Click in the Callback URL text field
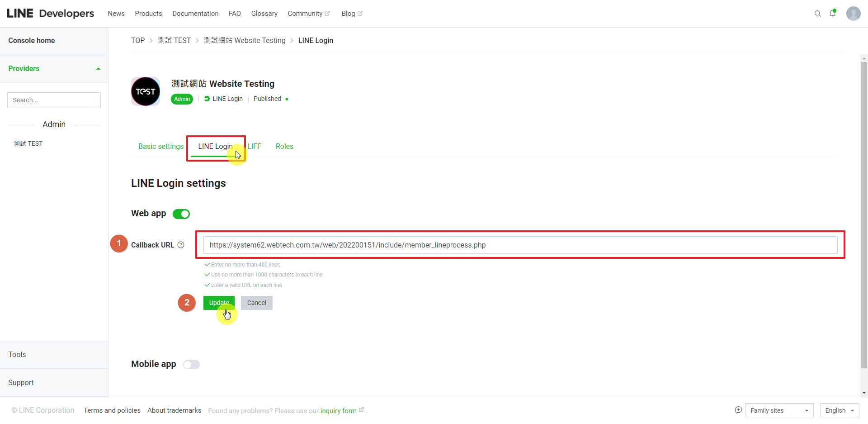 [x=520, y=245]
